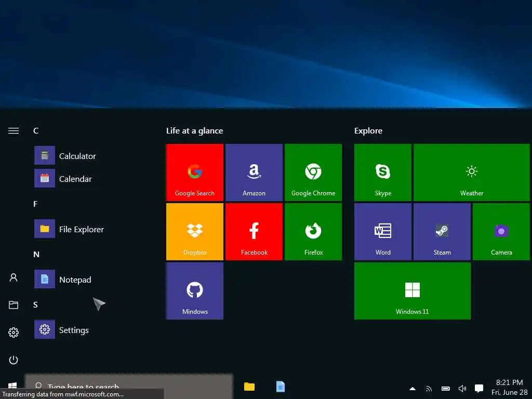This screenshot has height=399, width=532.
Task: Open Notepad from app list
Action: pos(63,279)
